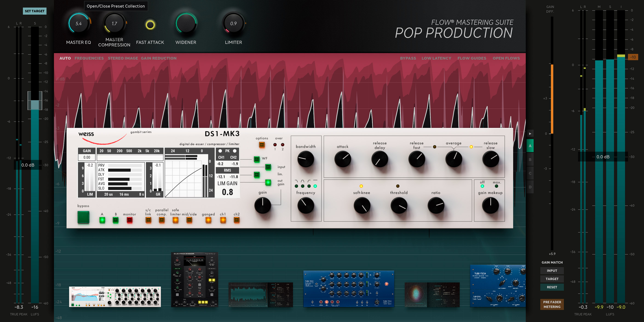
Task: Click the input meter select button
Action: [268, 167]
